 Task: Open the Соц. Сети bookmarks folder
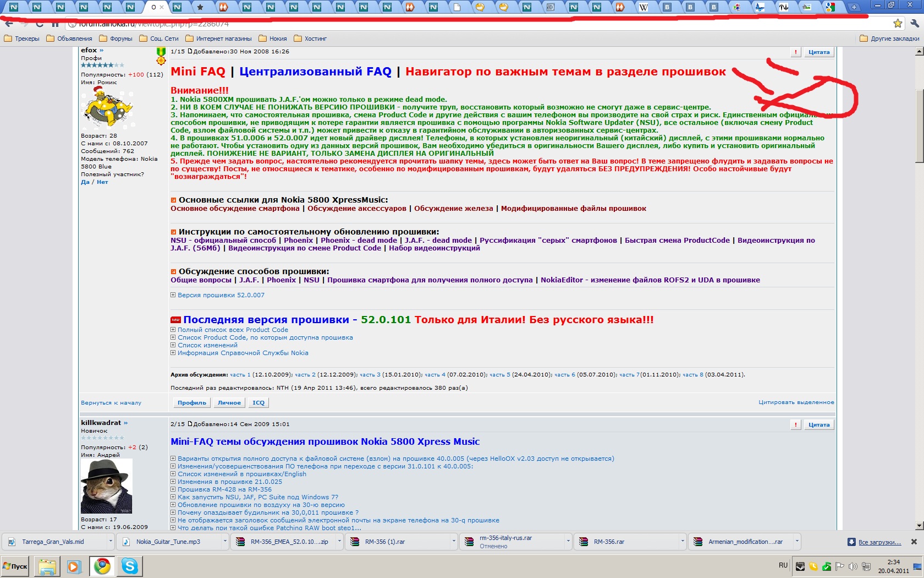(159, 39)
